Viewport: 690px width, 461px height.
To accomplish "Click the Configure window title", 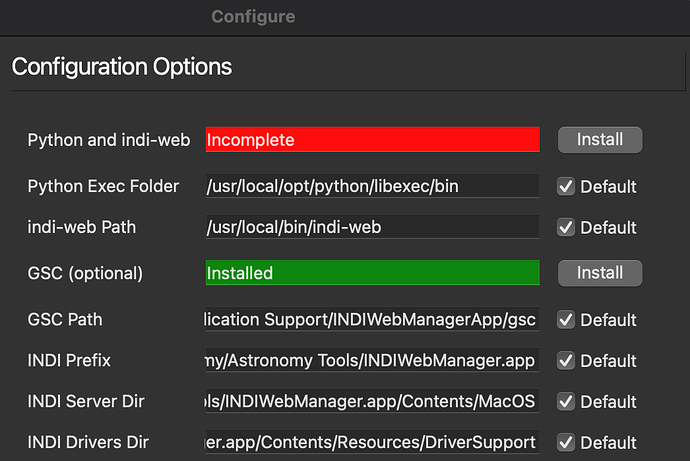I will click(x=253, y=17).
